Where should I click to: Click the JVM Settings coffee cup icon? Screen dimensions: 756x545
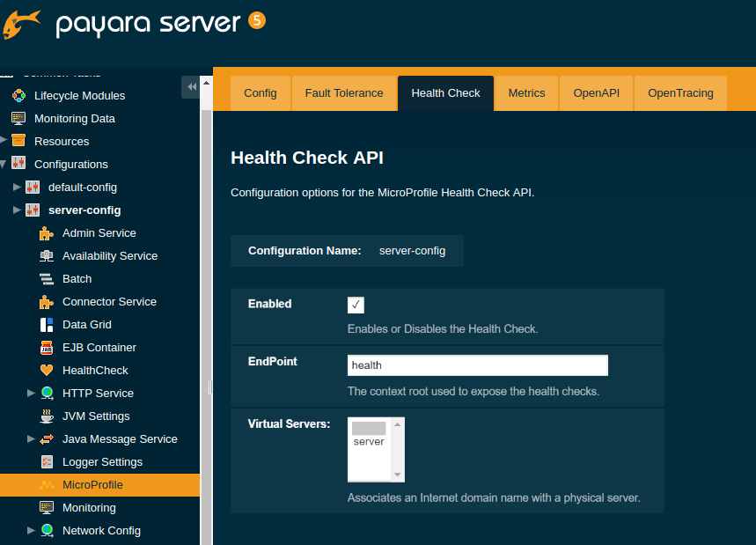pos(47,416)
